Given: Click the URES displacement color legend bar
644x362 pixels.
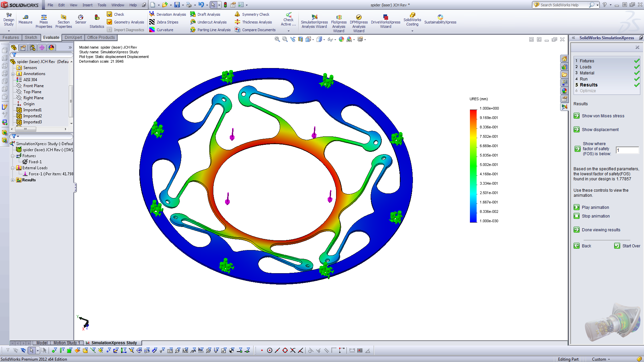Looking at the screenshot, I should 473,166.
